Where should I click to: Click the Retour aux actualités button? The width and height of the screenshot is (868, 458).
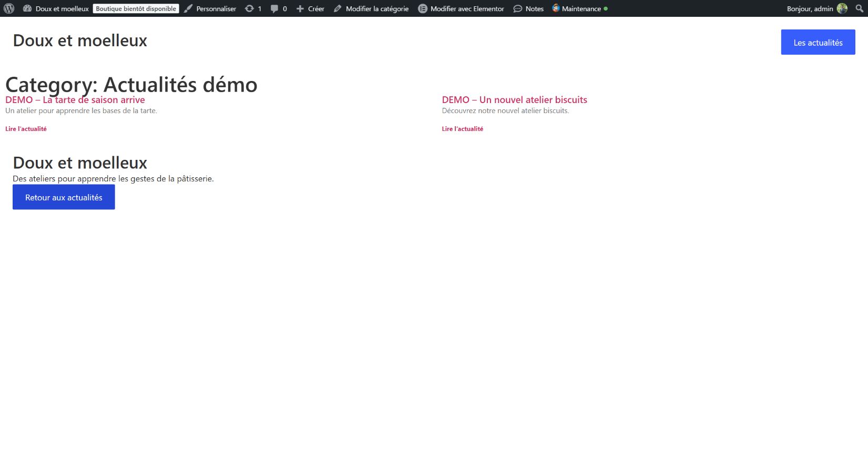pos(64,197)
